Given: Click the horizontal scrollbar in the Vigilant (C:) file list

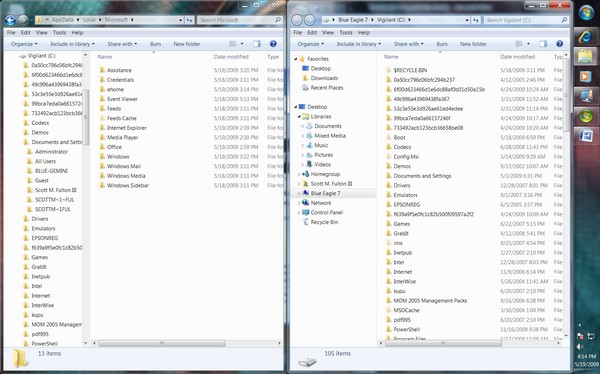Looking at the screenshot, I should click(x=443, y=343).
